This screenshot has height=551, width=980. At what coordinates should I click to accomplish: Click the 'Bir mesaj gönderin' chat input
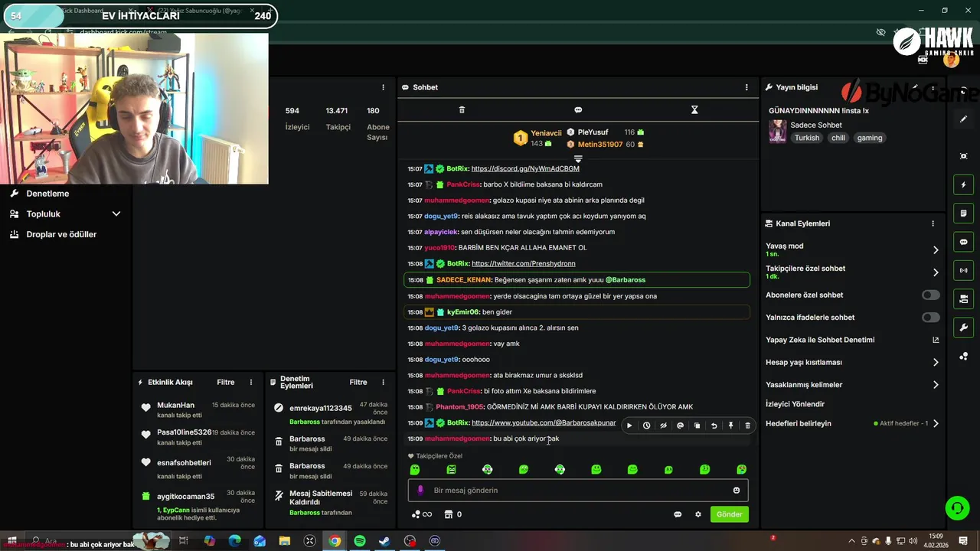tap(578, 491)
